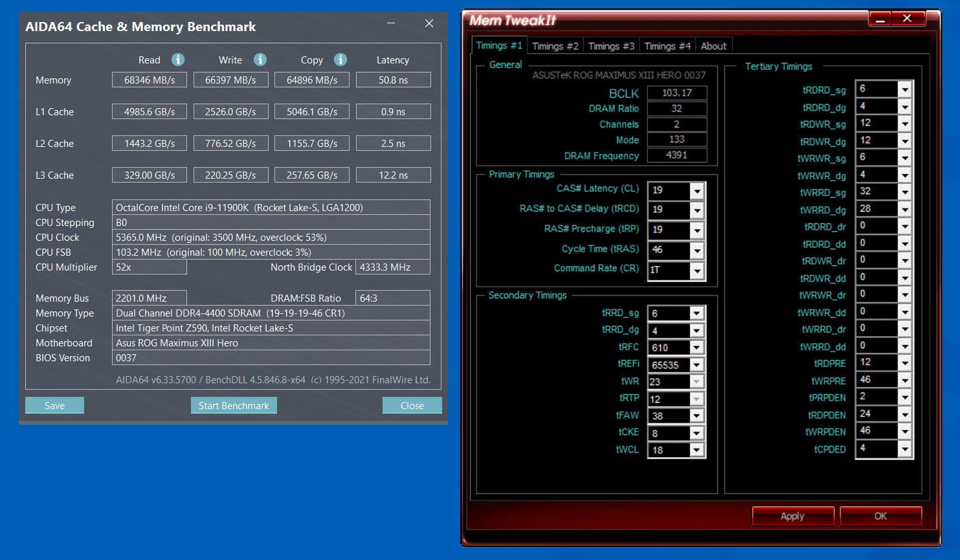Expand the tRDRD_sg dropdown
Screen dimensions: 960x560
905,89
